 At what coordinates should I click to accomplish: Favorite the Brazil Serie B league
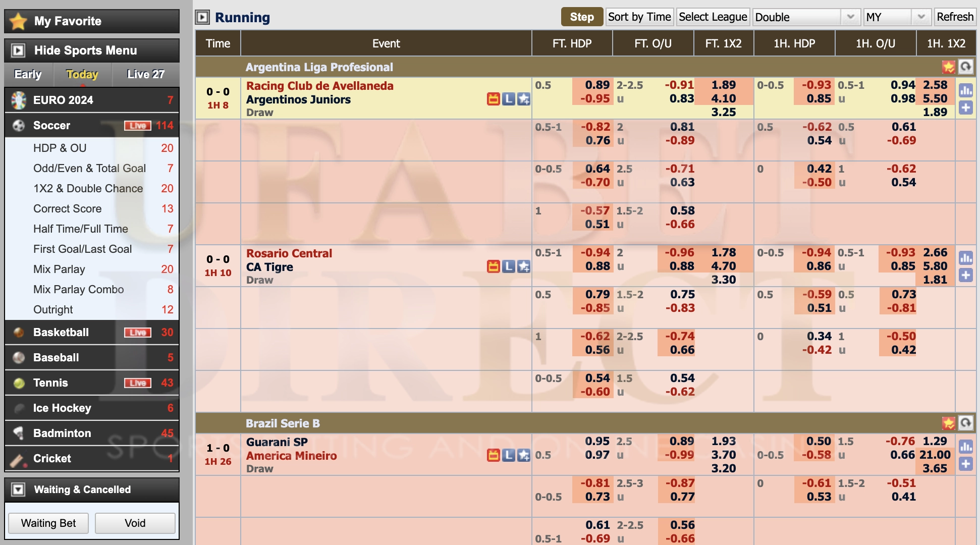948,423
